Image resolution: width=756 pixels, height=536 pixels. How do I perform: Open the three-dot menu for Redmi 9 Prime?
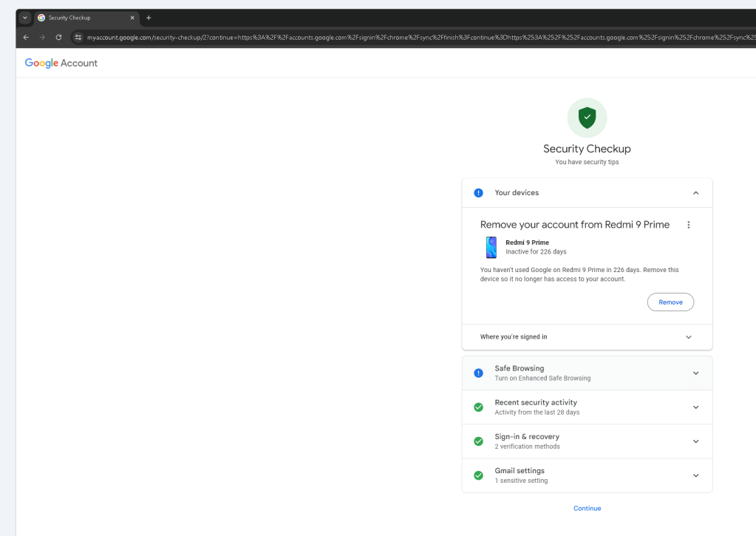pyautogui.click(x=689, y=225)
